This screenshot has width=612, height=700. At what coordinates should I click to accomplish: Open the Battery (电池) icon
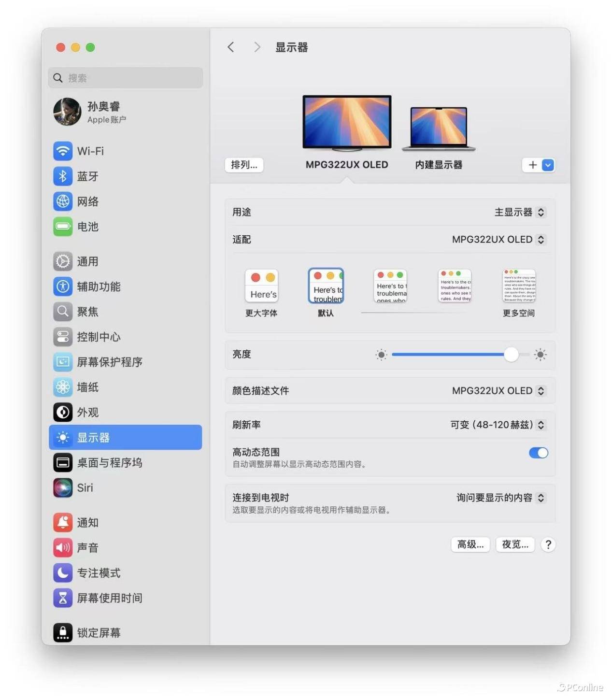[x=63, y=226]
